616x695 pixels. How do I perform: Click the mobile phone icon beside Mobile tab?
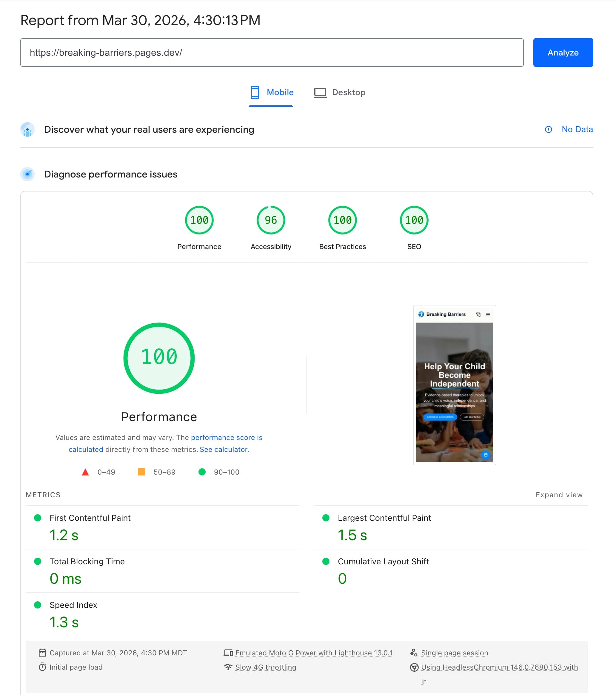click(x=255, y=92)
